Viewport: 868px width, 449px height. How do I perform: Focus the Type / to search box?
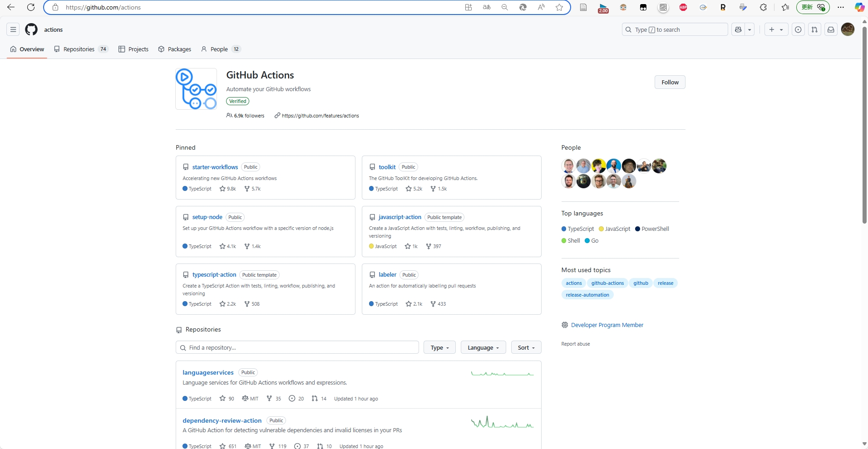tap(675, 29)
